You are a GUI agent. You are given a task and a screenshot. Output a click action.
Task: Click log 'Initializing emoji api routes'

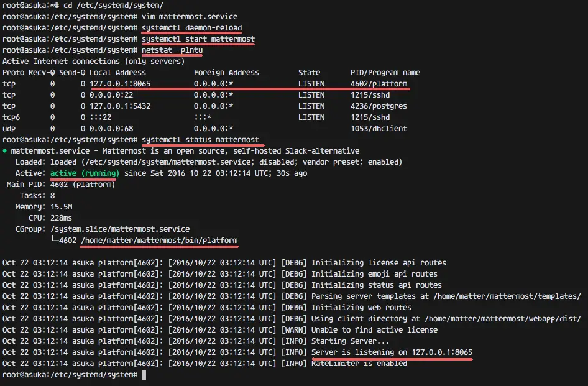tap(374, 274)
